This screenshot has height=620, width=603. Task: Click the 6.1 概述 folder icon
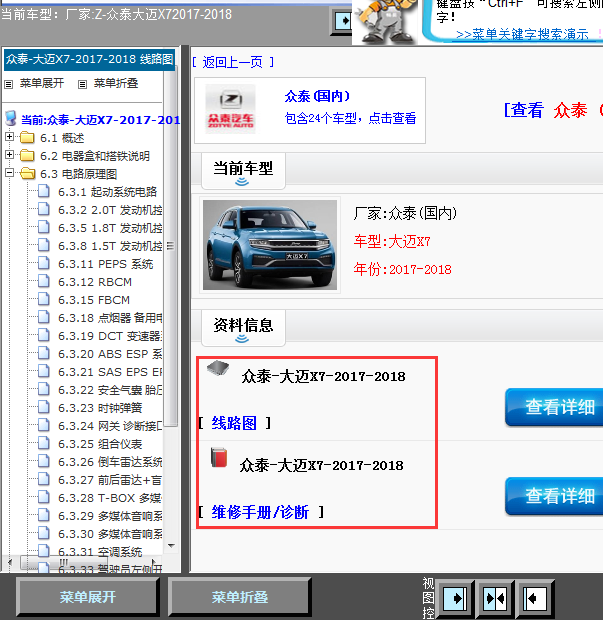(27, 138)
